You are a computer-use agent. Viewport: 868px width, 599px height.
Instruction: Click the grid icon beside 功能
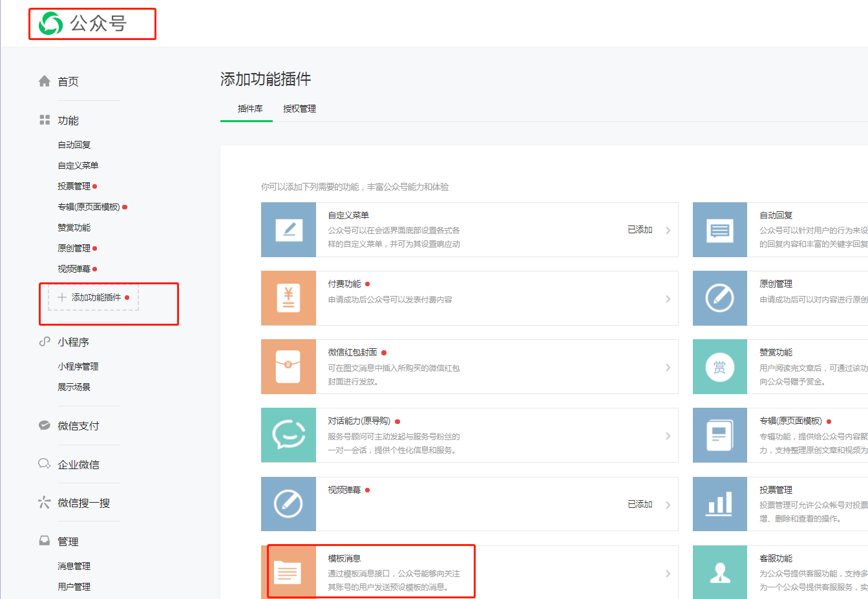[x=45, y=120]
